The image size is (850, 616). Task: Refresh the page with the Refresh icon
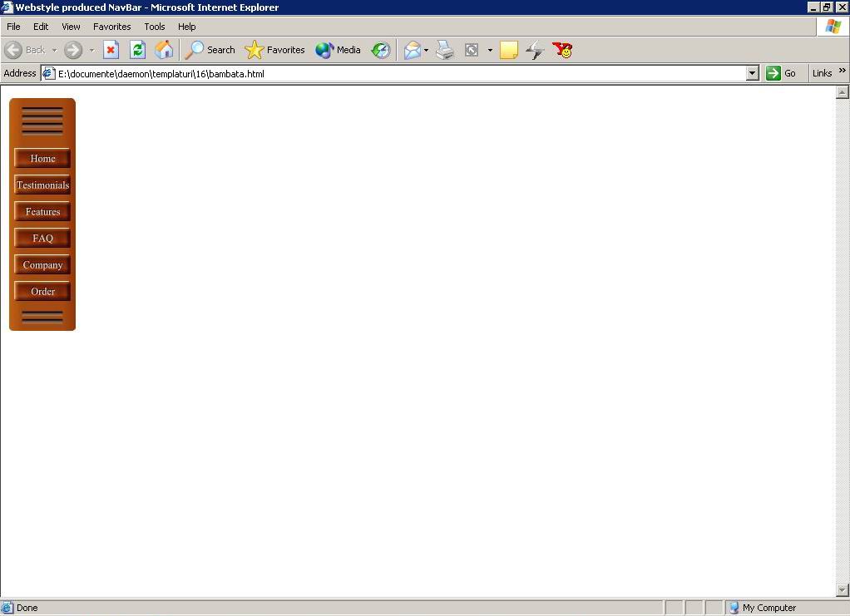click(137, 50)
